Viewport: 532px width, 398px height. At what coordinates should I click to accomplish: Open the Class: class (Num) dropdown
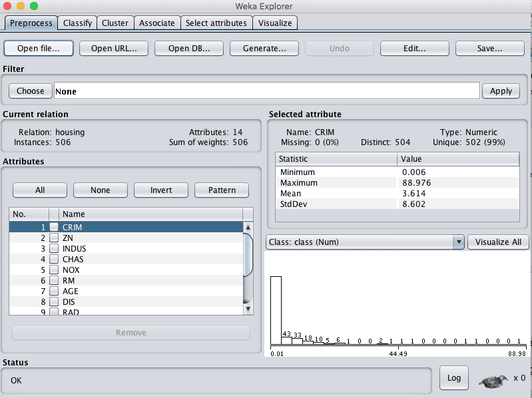[365, 242]
